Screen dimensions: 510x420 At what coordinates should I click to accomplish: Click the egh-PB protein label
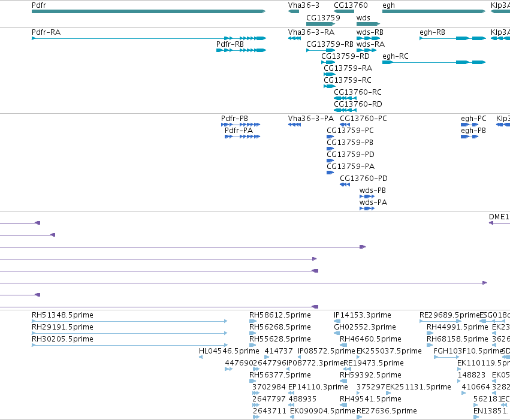click(473, 131)
